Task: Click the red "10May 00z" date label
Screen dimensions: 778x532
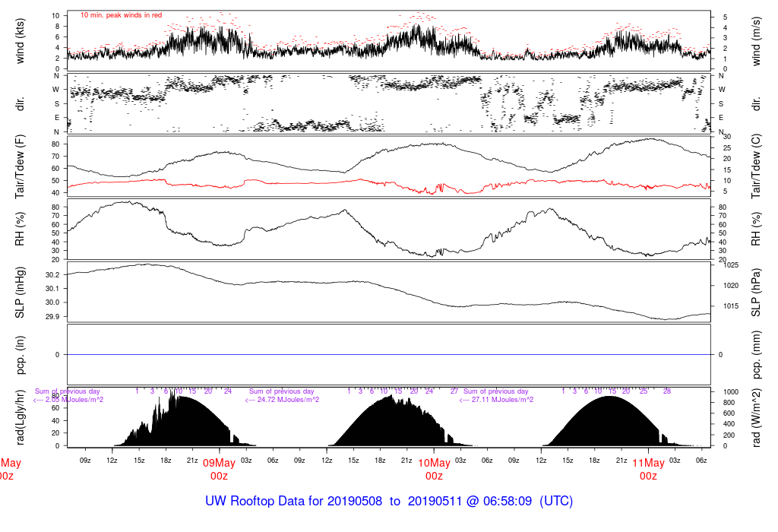Action: [434, 470]
